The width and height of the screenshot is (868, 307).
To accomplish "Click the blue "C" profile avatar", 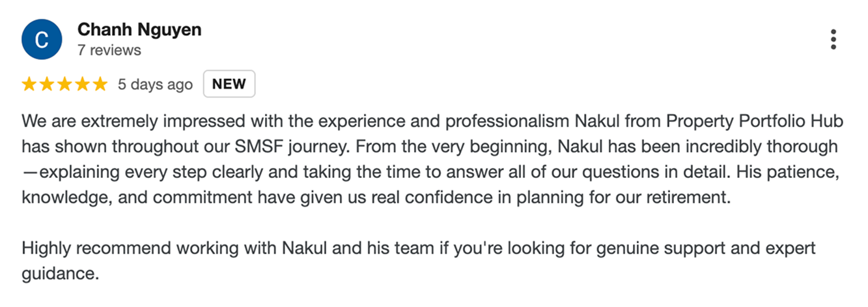I will coord(42,39).
